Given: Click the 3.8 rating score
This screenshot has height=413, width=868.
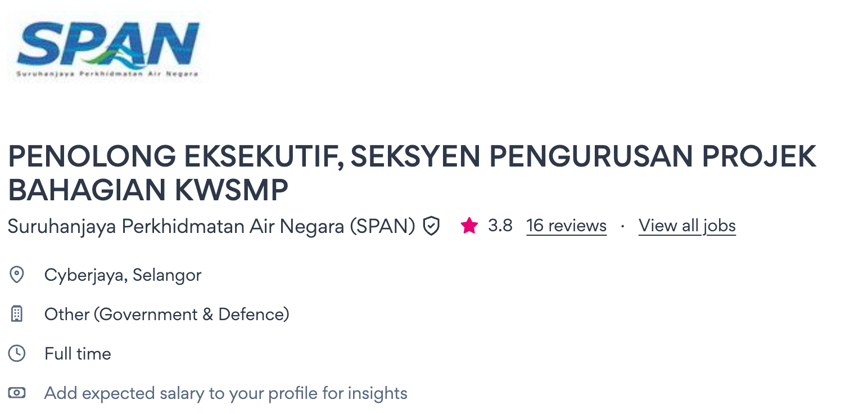Looking at the screenshot, I should click(x=500, y=226).
